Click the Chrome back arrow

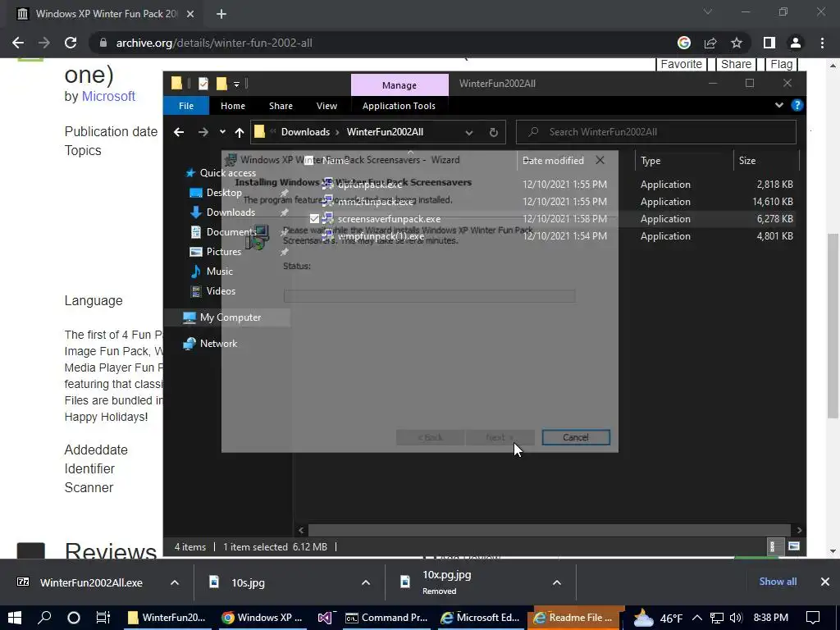pos(18,43)
